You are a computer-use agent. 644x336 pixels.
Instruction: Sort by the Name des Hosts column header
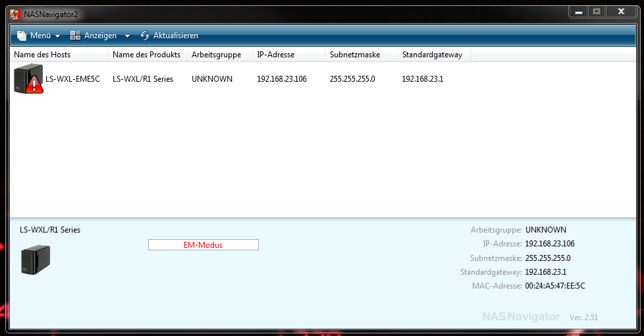coord(59,55)
